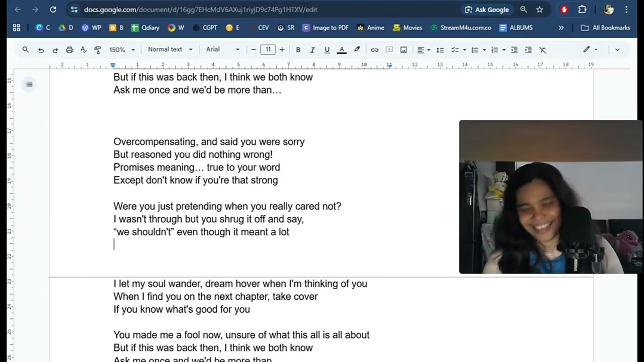This screenshot has width=644, height=362.
Task: Open the Qdiary bookmark
Action: [145, 28]
